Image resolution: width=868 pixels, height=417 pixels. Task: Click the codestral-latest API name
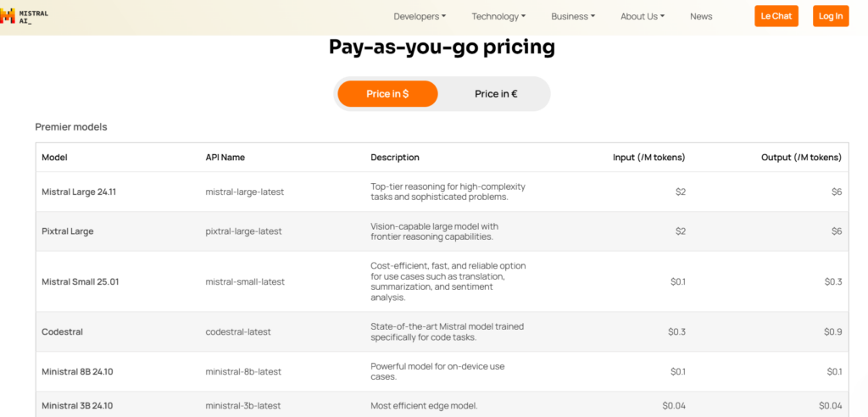pos(238,331)
